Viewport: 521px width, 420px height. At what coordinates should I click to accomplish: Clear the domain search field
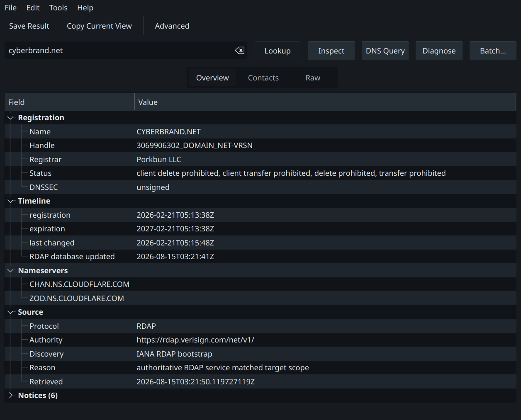[240, 51]
